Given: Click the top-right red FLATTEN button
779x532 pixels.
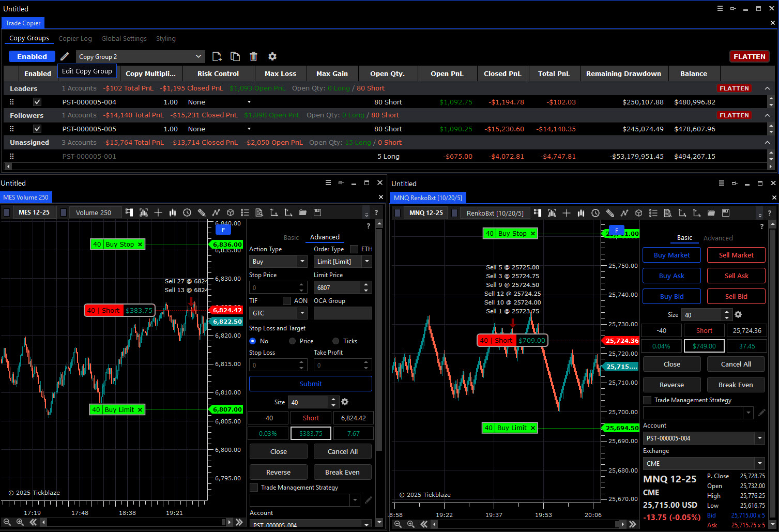Looking at the screenshot, I should pos(749,56).
